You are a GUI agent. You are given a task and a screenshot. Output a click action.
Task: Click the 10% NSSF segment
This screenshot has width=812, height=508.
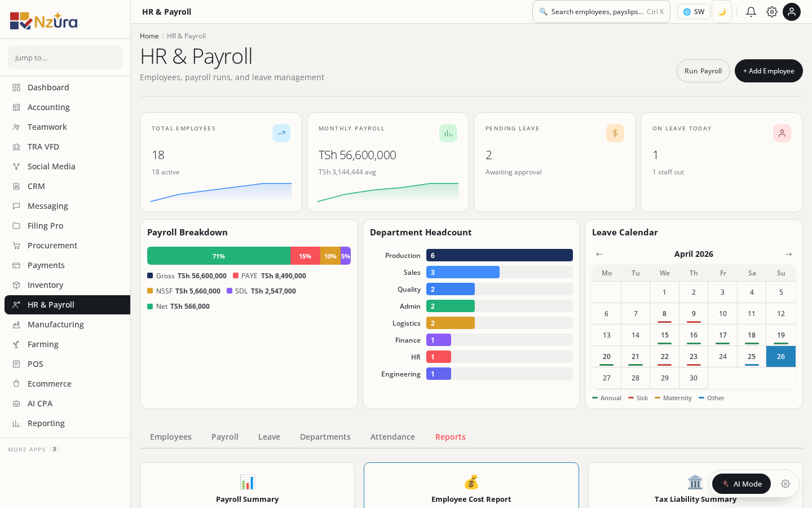click(x=330, y=256)
